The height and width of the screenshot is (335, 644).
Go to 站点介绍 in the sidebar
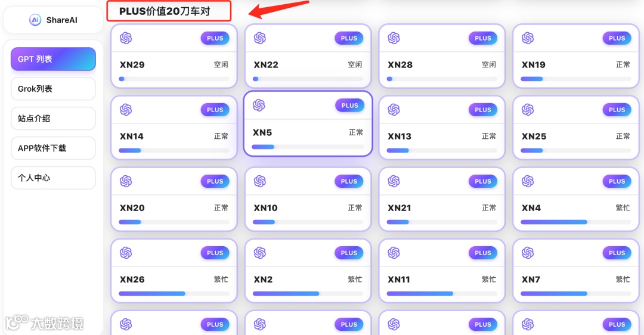pyautogui.click(x=53, y=119)
